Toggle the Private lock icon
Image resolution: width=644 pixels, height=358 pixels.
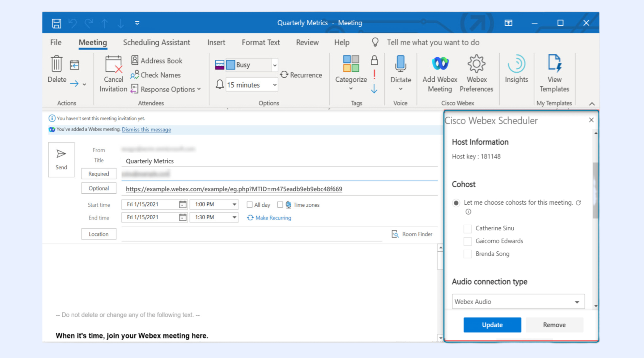click(x=374, y=61)
